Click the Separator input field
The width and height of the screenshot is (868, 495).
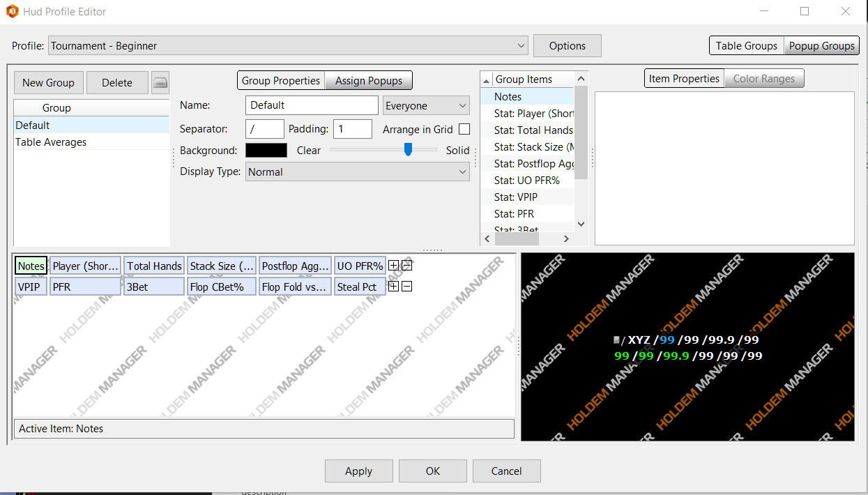pos(265,129)
